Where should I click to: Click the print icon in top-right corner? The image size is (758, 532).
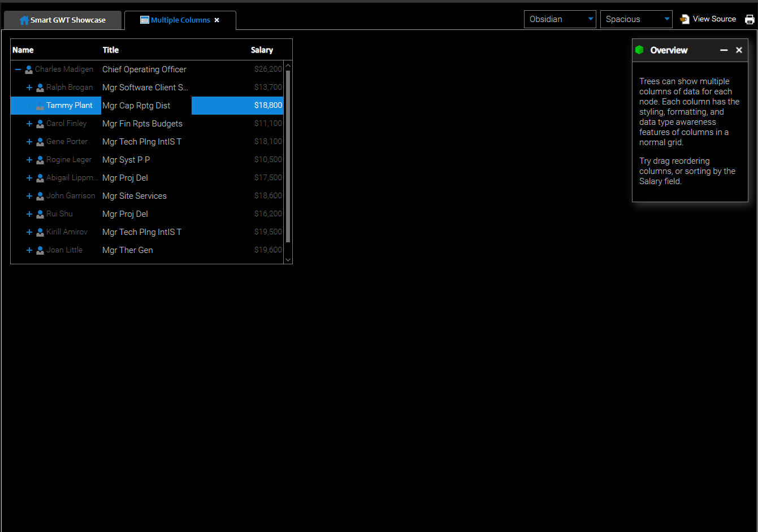750,19
